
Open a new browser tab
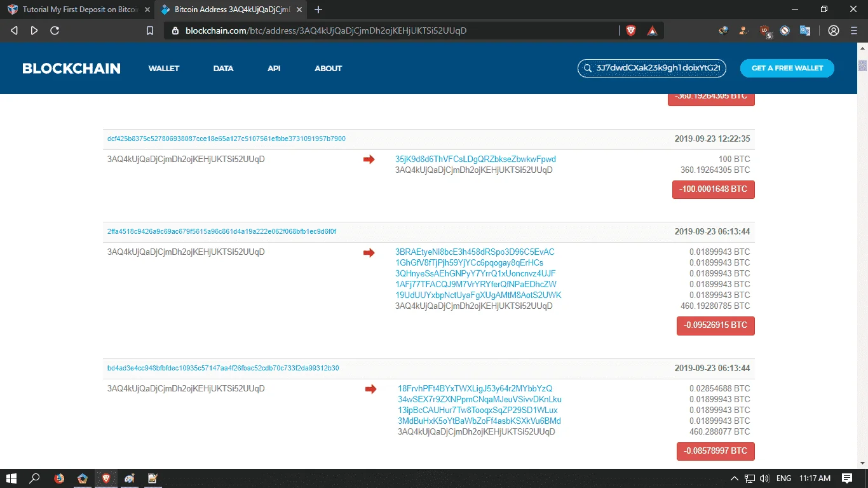(318, 10)
